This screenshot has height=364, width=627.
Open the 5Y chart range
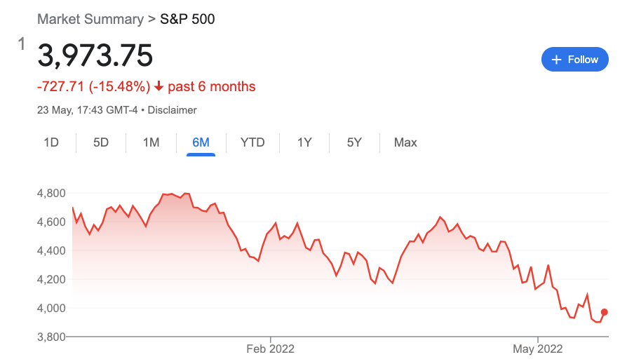[354, 142]
